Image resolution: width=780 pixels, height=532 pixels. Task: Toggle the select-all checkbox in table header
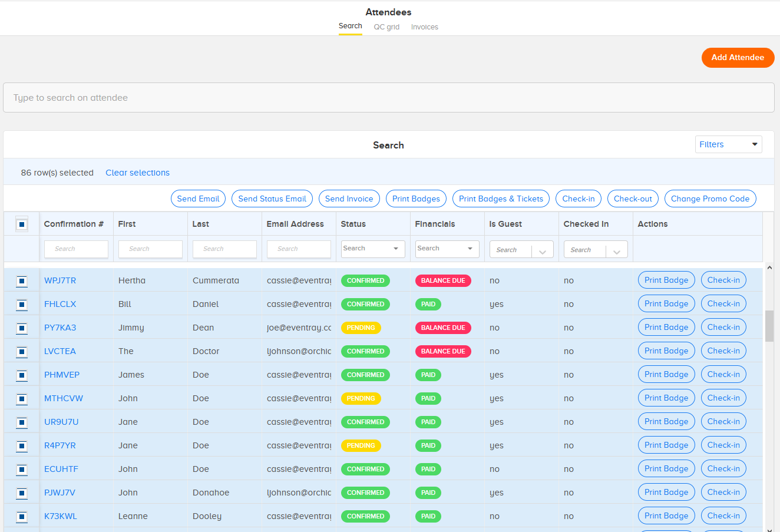pos(22,224)
